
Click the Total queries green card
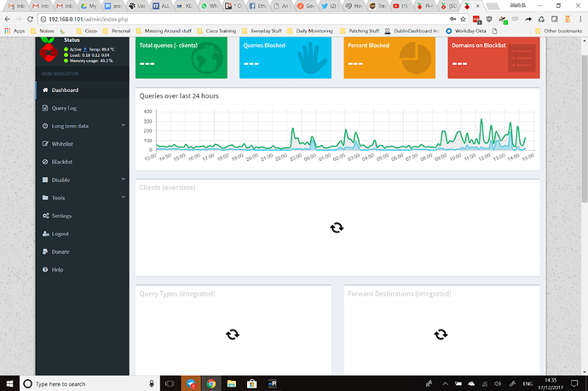(x=182, y=58)
